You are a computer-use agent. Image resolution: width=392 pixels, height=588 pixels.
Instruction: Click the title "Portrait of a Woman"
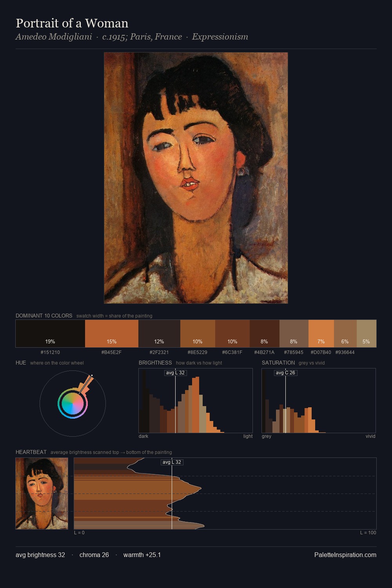coord(72,23)
